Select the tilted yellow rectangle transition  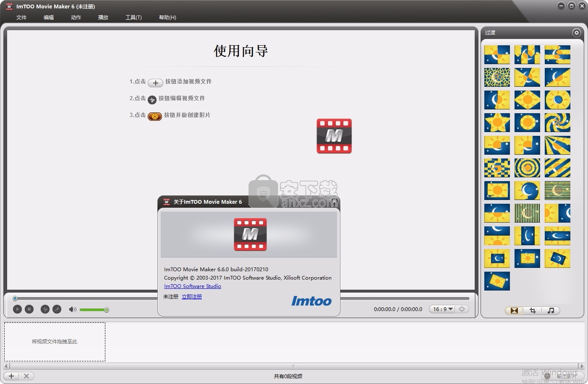pos(497,281)
